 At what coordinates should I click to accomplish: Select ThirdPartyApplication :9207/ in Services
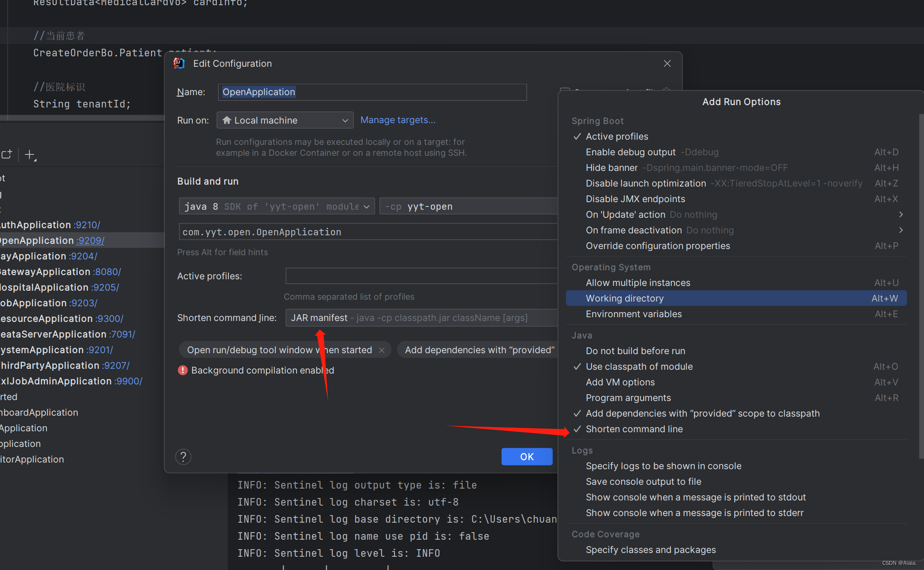click(64, 365)
